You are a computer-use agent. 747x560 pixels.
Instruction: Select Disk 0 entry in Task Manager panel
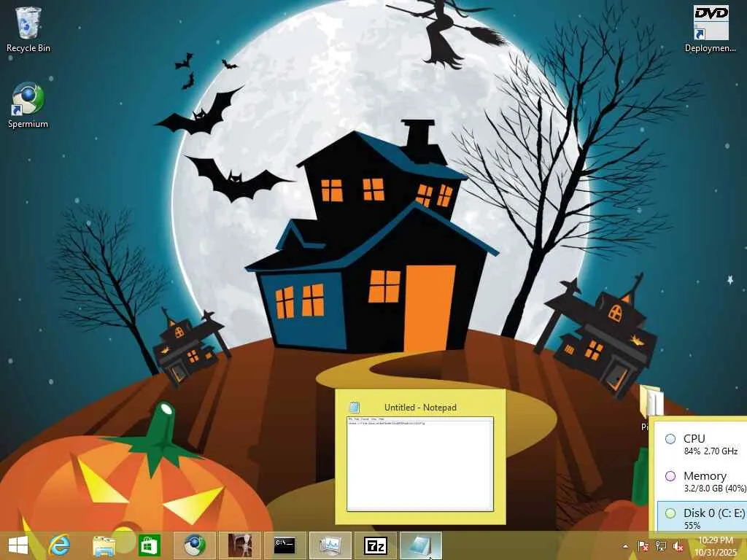click(x=703, y=518)
